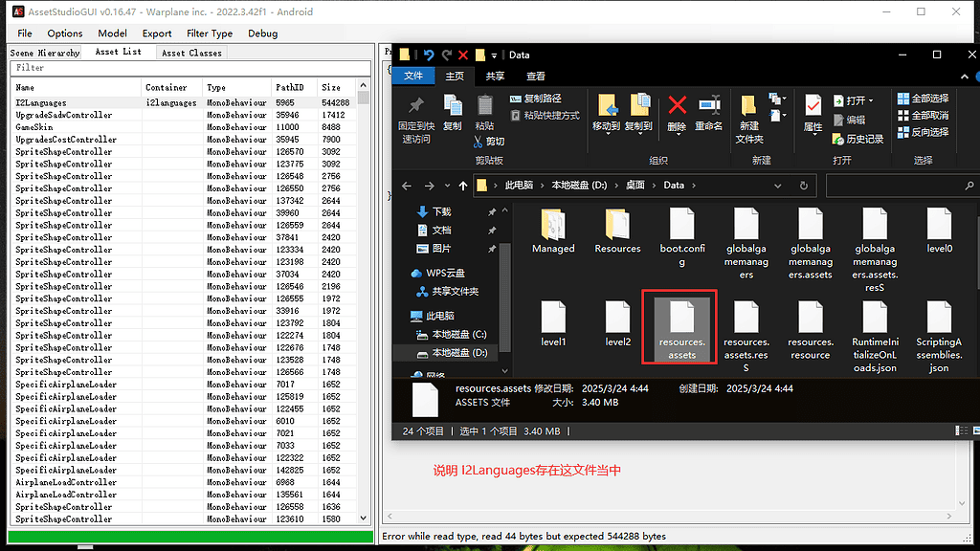Click Copy path (复制路径) in ribbon
The width and height of the screenshot is (980, 551).
[536, 99]
